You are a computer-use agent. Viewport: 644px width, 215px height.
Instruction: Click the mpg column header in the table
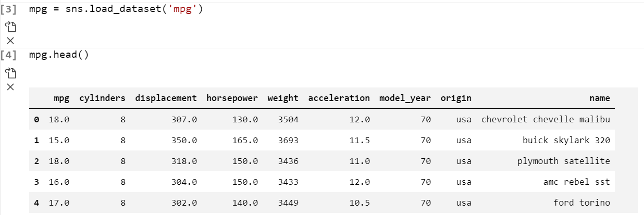(x=61, y=98)
